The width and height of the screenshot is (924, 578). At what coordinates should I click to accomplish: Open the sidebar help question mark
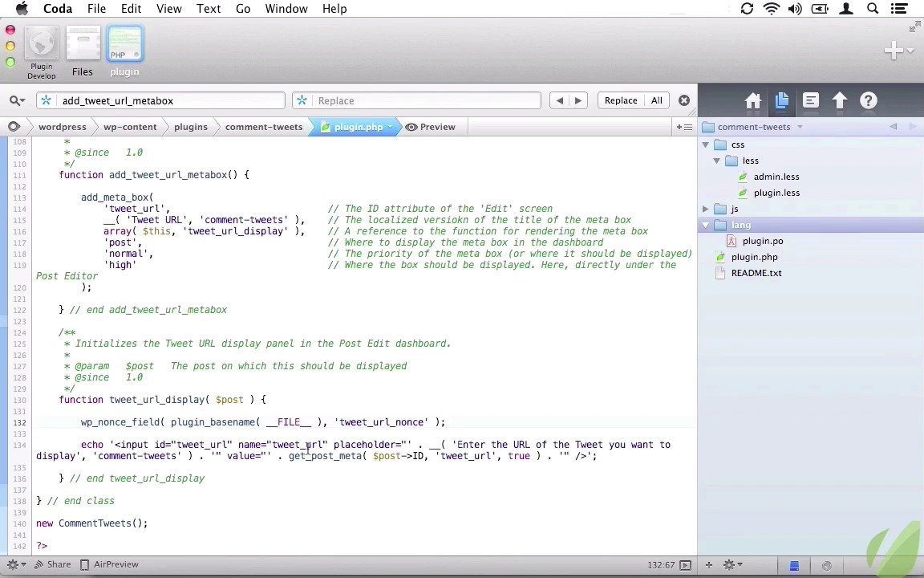[868, 101]
